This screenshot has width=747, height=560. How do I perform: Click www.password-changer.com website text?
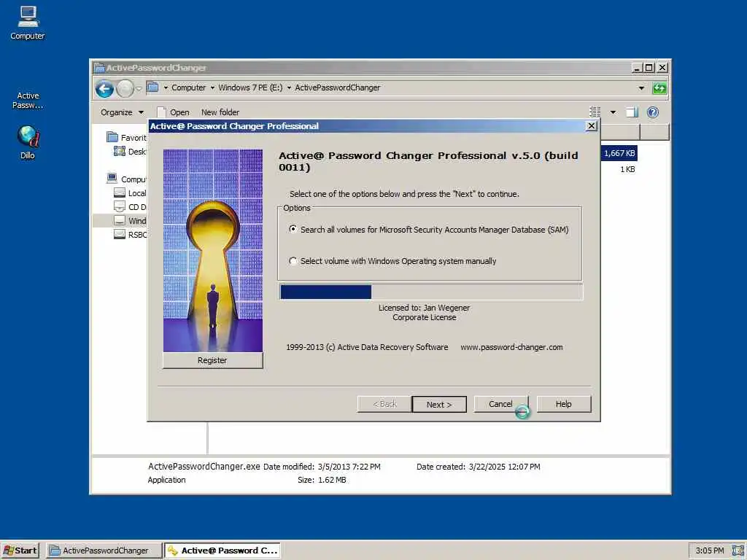click(511, 347)
